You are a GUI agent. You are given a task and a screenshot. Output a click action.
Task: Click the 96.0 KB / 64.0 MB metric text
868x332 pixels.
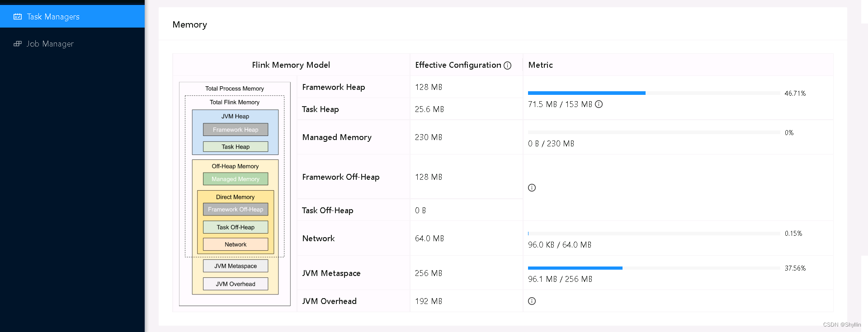560,245
